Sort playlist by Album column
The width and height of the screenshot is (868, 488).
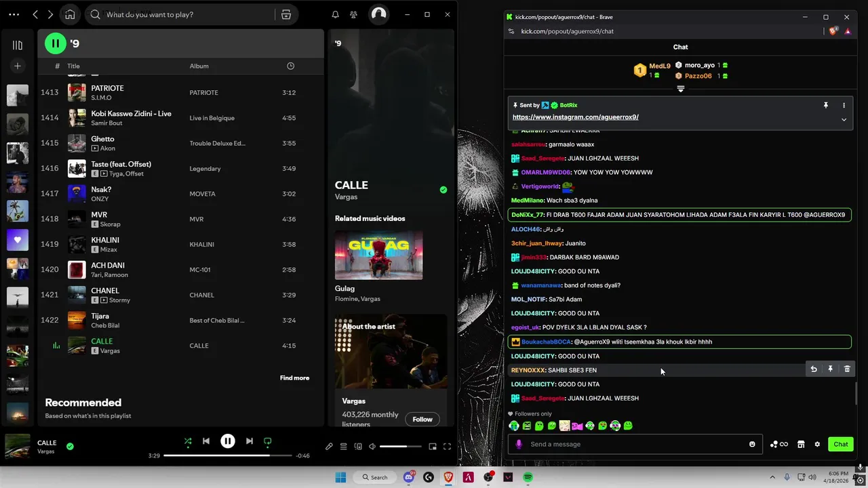[x=199, y=66]
